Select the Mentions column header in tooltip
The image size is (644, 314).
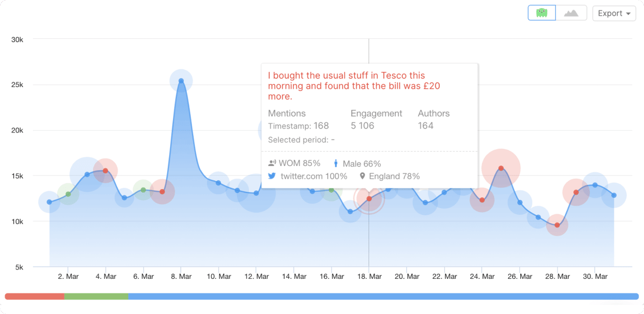287,113
